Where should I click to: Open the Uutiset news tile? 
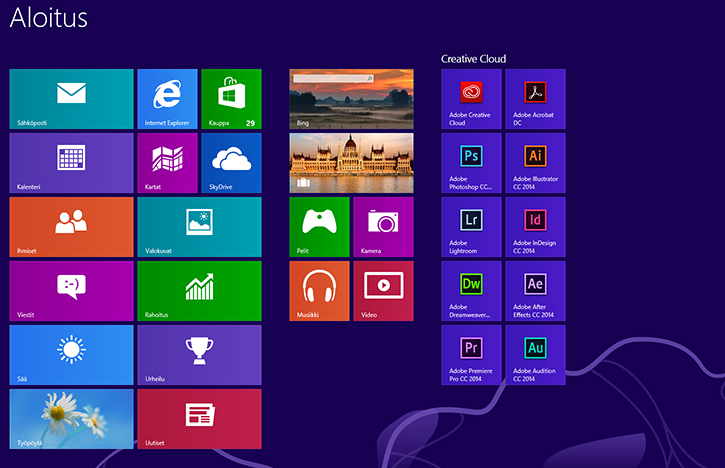point(199,419)
